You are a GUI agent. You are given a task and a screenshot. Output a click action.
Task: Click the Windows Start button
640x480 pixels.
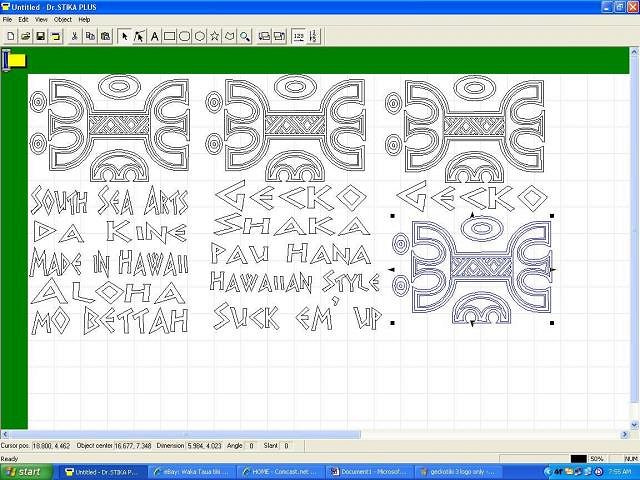(24, 471)
